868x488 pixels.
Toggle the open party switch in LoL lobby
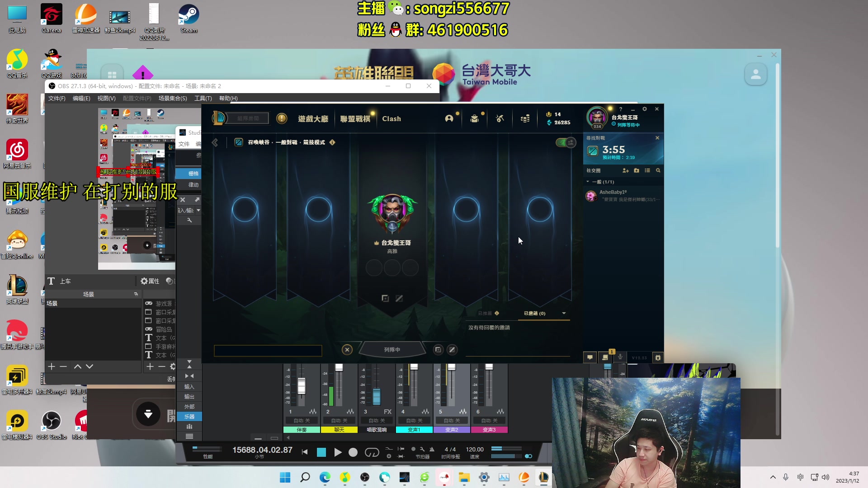pyautogui.click(x=565, y=142)
